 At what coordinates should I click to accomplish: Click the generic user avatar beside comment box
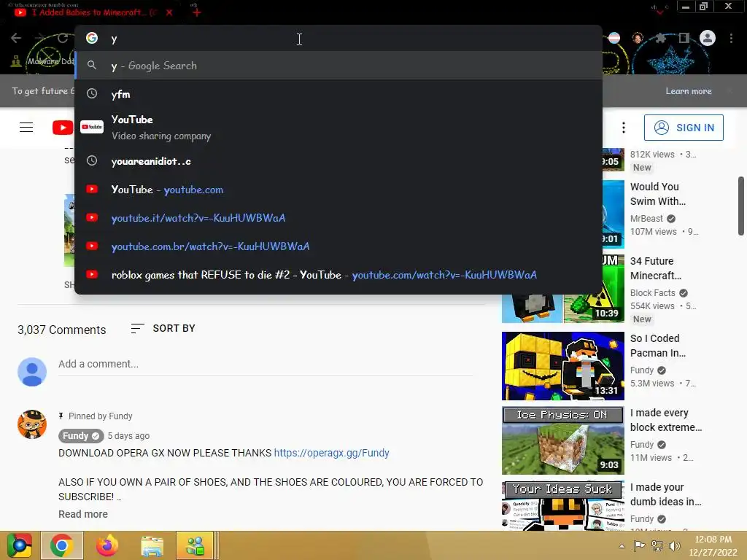(32, 372)
